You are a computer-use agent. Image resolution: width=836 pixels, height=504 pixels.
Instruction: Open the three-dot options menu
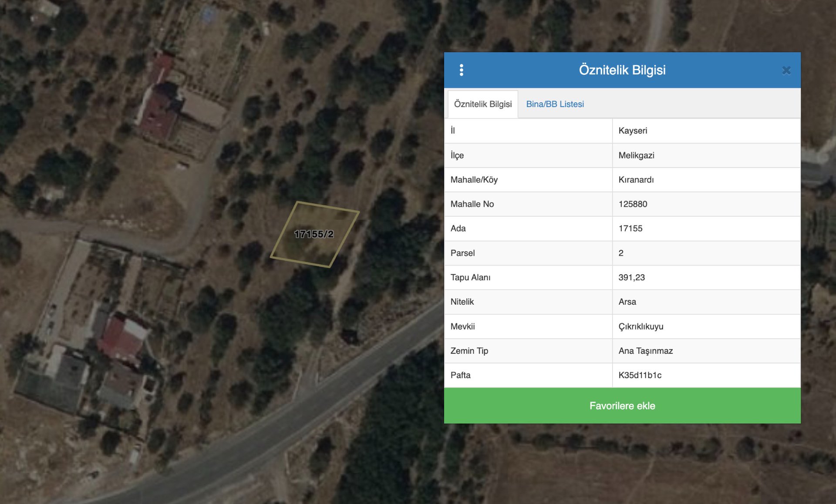click(461, 70)
